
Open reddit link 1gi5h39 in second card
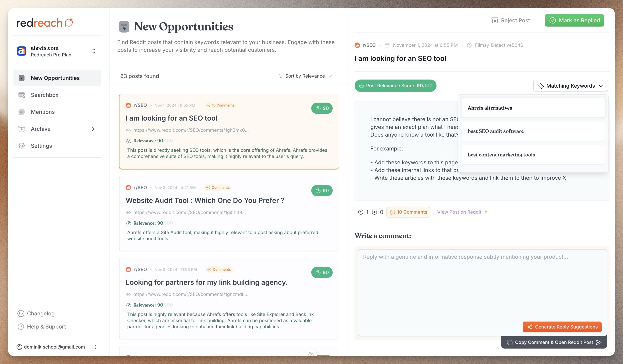190,212
